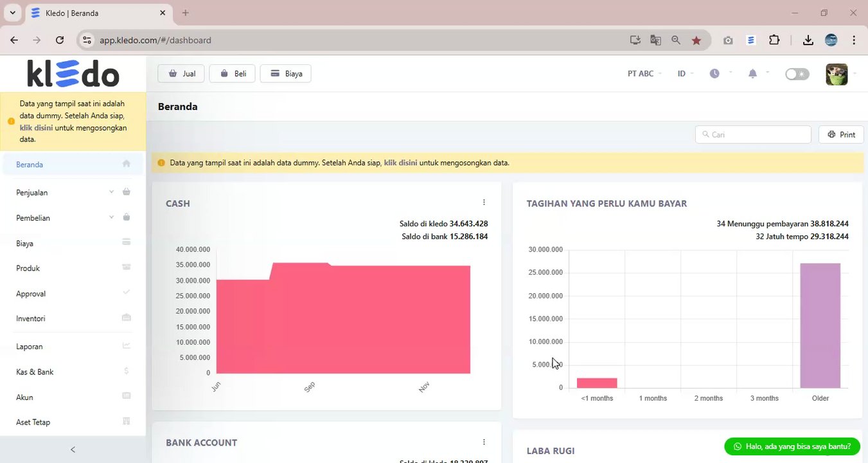The image size is (868, 463).
Task: Click 'klik disini' link in main banner
Action: click(400, 163)
